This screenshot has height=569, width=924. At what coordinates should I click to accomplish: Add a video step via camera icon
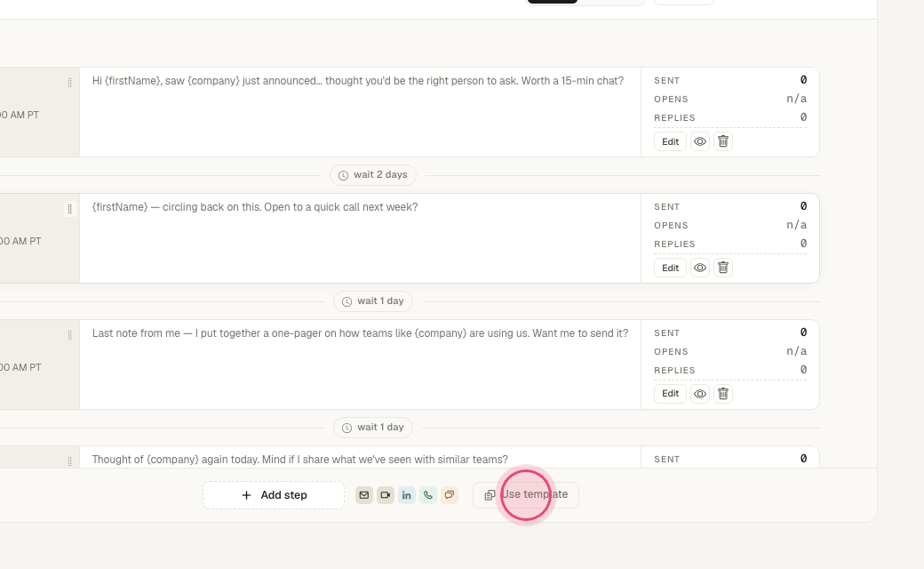point(386,495)
